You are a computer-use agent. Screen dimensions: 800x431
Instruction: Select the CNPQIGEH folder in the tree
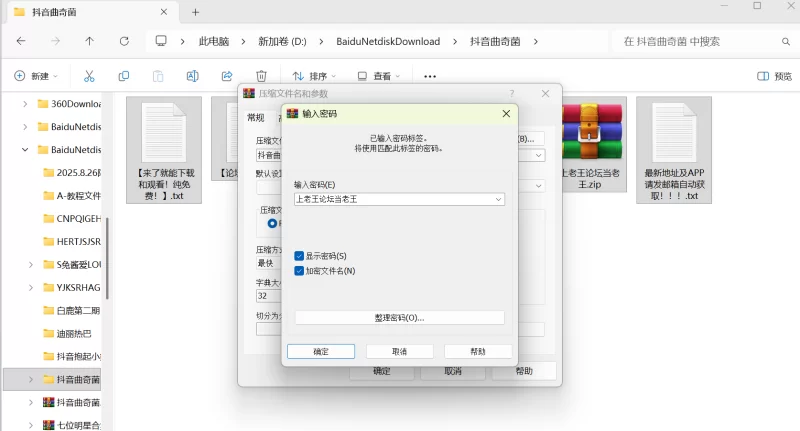pyautogui.click(x=72, y=219)
